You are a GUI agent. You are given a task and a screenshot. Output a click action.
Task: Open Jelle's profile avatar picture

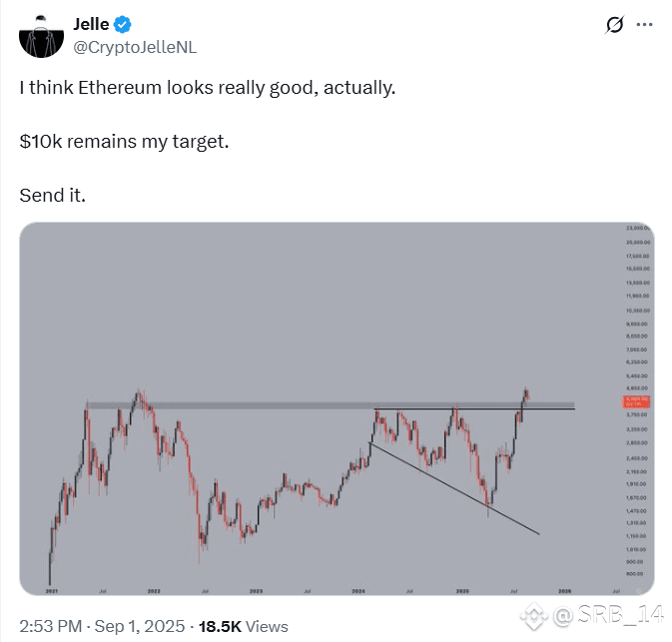(41, 36)
